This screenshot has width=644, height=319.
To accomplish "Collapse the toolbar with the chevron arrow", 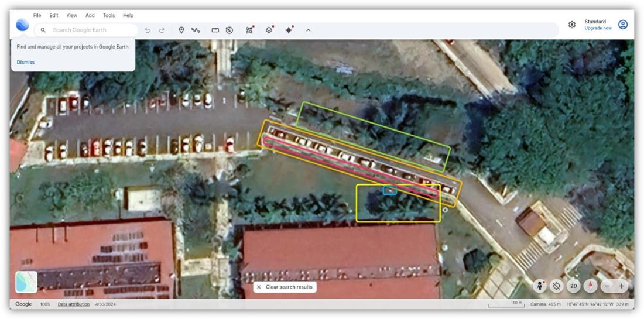I will tap(308, 30).
